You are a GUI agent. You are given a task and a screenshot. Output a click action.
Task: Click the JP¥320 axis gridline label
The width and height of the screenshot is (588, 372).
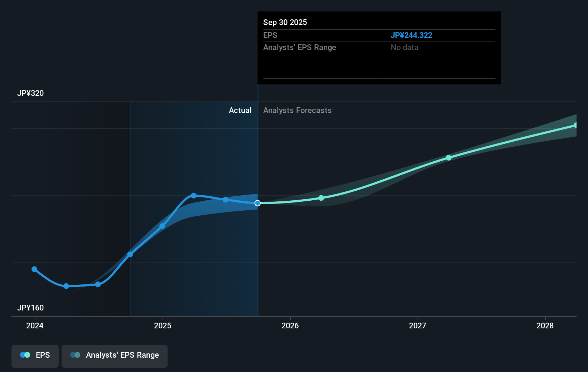[x=31, y=93]
